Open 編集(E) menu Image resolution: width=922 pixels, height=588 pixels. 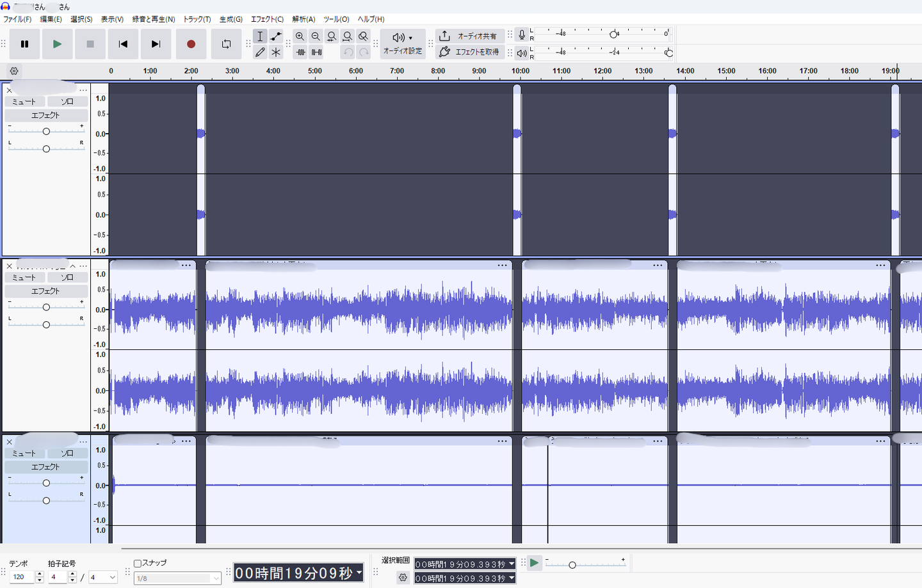51,19
